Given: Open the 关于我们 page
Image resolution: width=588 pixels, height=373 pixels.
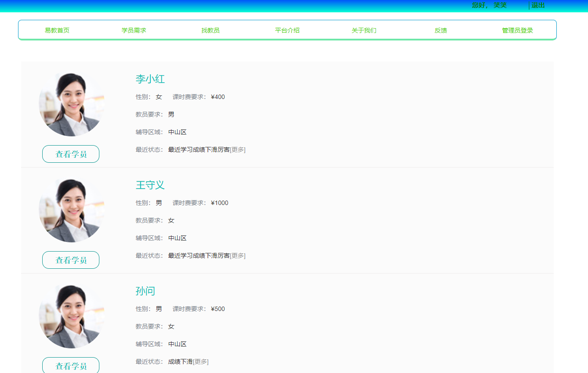Looking at the screenshot, I should [363, 30].
